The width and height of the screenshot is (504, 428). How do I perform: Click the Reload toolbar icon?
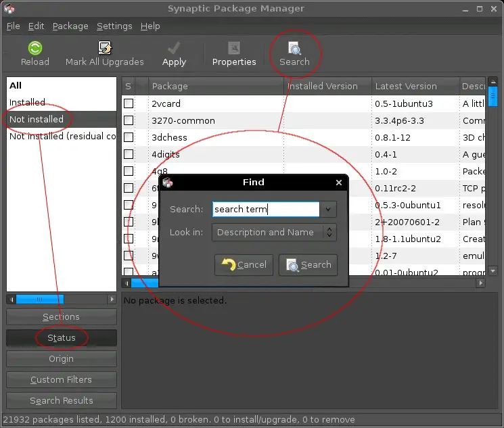click(x=35, y=48)
